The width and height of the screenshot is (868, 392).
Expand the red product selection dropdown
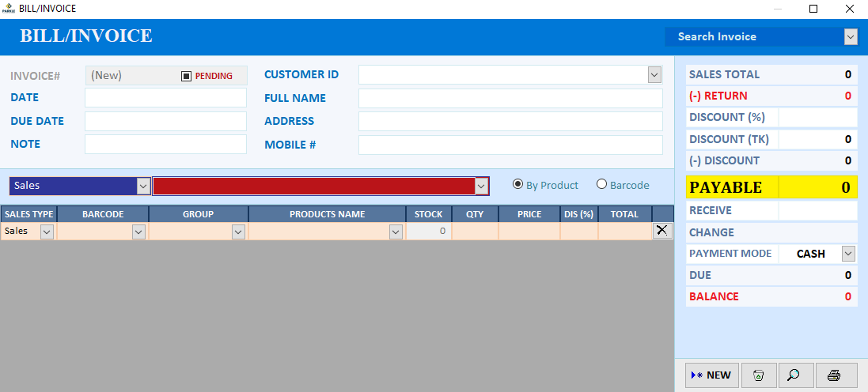coord(481,187)
